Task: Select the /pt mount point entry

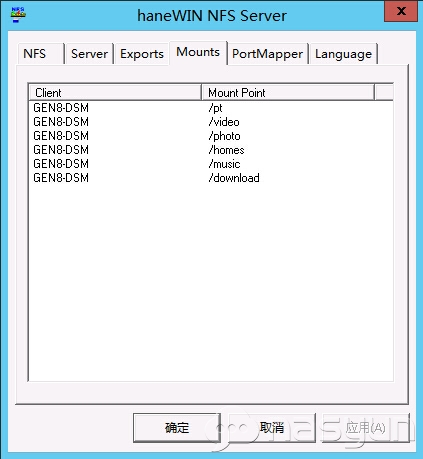Action: click(x=215, y=108)
